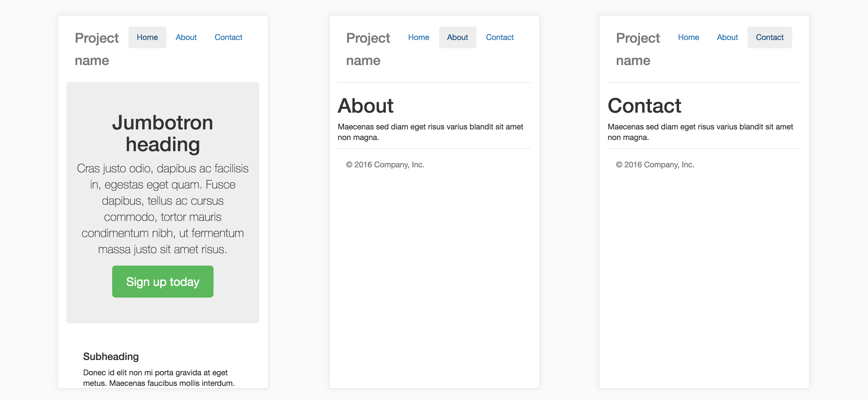
Task: Open About link on the Jumbotron page
Action: [x=186, y=37]
